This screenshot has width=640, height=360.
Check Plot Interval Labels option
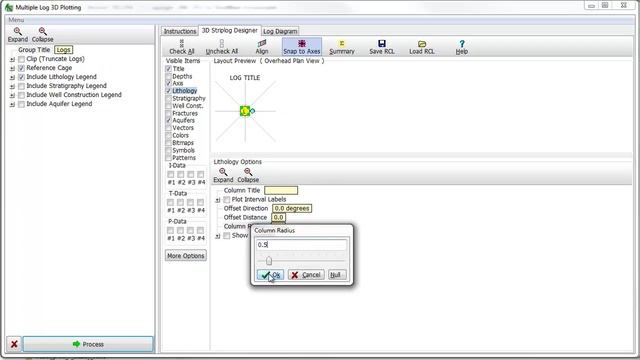click(227, 200)
